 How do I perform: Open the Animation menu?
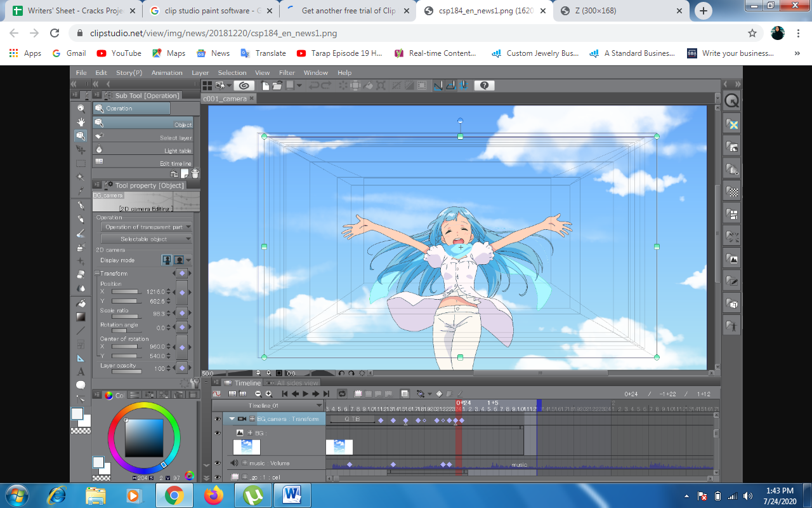click(x=167, y=72)
